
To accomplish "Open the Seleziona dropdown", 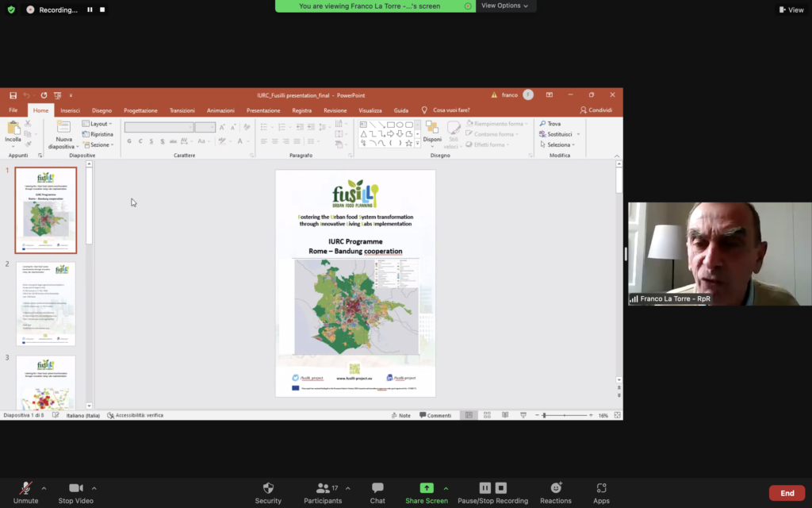I will point(557,144).
